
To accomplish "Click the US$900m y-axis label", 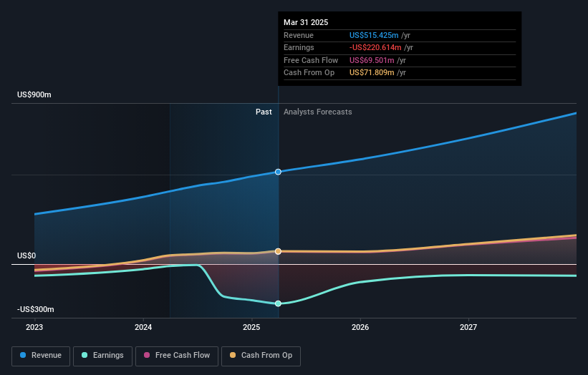I will click(x=34, y=94).
